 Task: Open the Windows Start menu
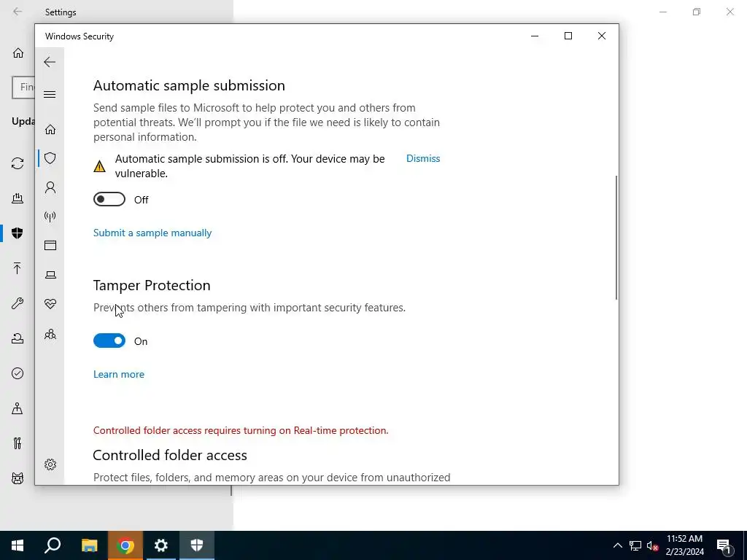18,545
